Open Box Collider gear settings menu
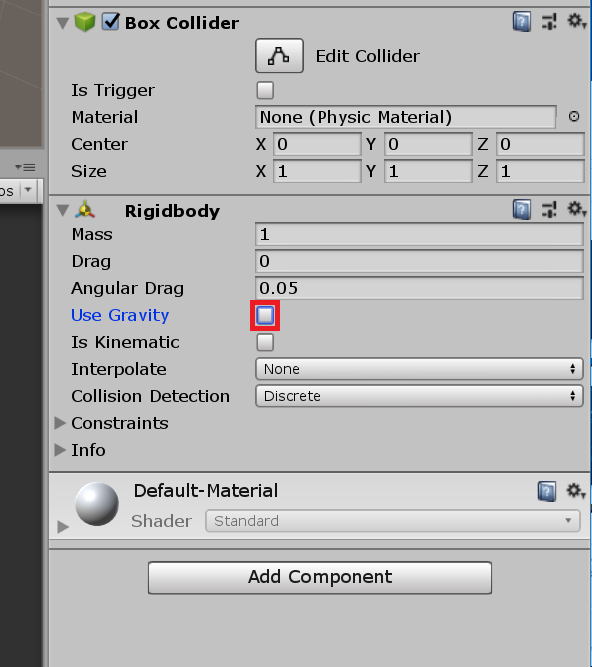This screenshot has height=667, width=592. tap(576, 21)
